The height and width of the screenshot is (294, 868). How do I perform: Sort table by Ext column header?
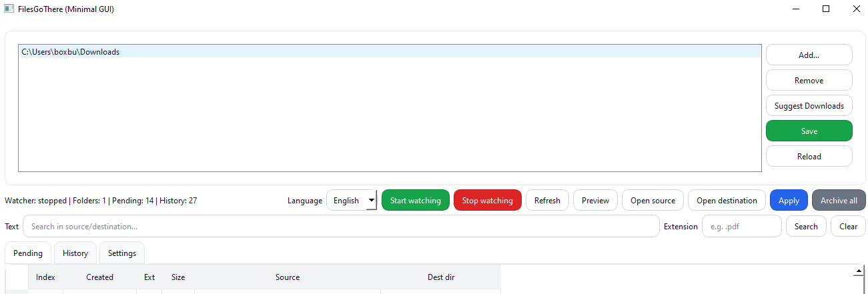pyautogui.click(x=149, y=277)
